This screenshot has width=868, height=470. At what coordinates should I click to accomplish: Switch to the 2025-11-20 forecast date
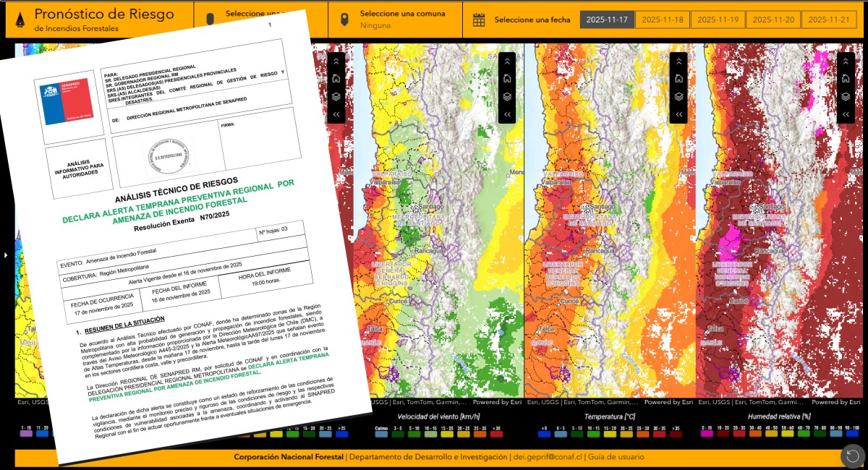pos(772,20)
